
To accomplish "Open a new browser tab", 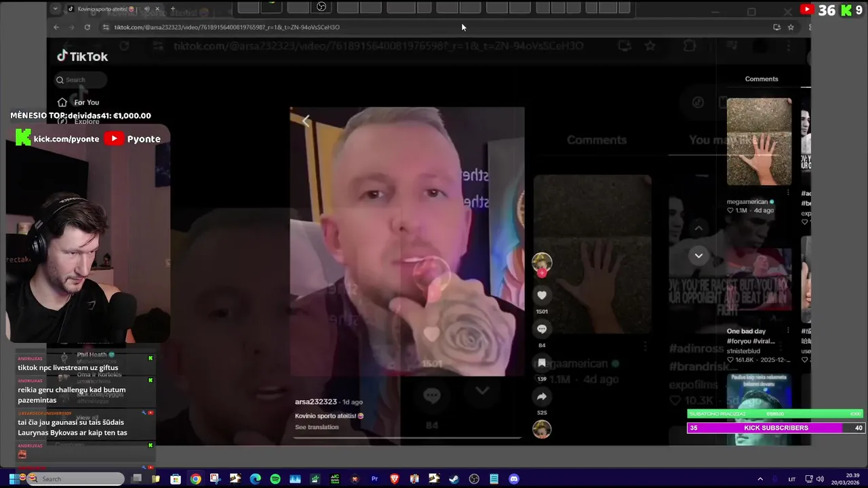I will 172,9.
